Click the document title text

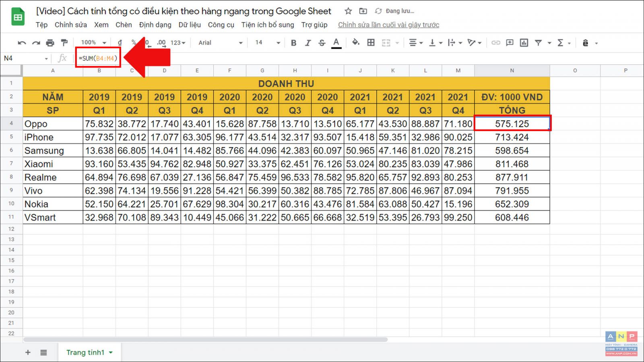184,11
